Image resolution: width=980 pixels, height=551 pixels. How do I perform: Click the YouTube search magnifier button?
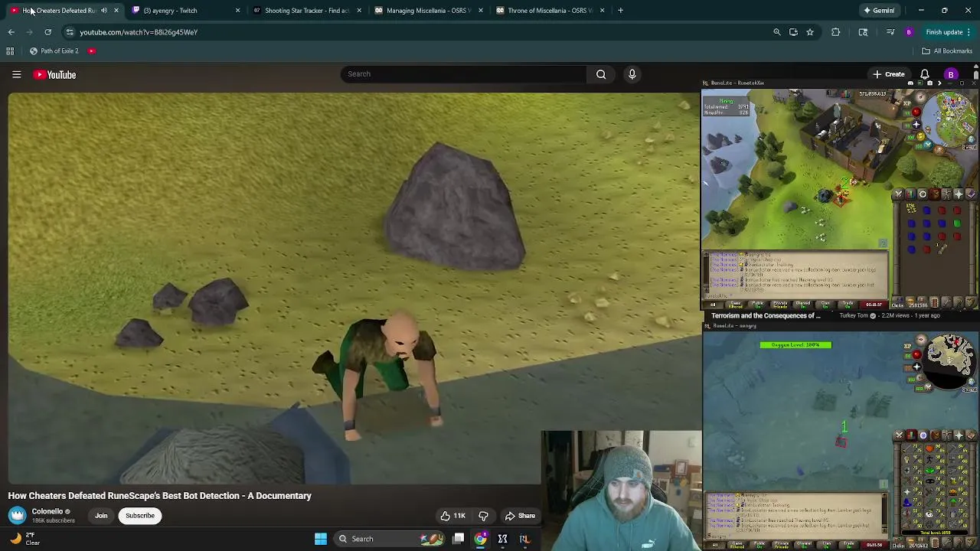click(601, 74)
